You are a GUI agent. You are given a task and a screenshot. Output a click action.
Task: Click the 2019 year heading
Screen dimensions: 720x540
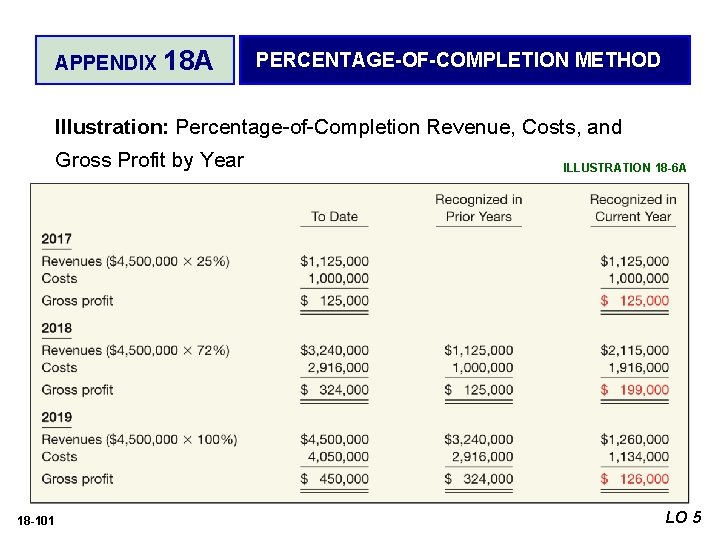pyautogui.click(x=57, y=417)
